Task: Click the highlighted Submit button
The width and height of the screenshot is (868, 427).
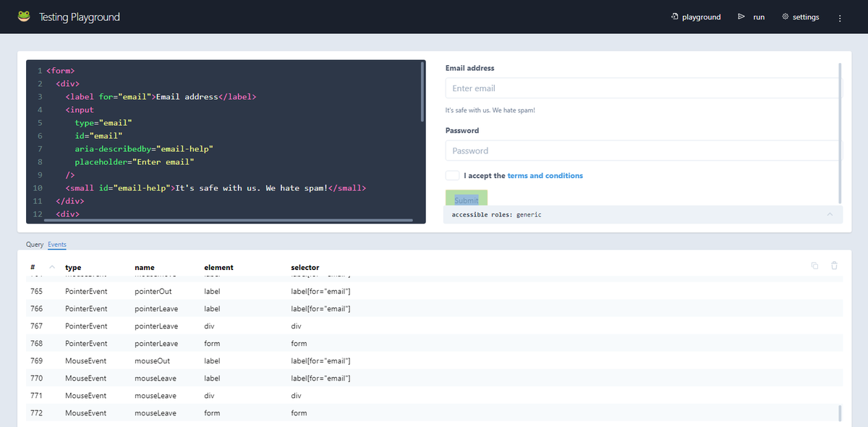Action: 466,197
